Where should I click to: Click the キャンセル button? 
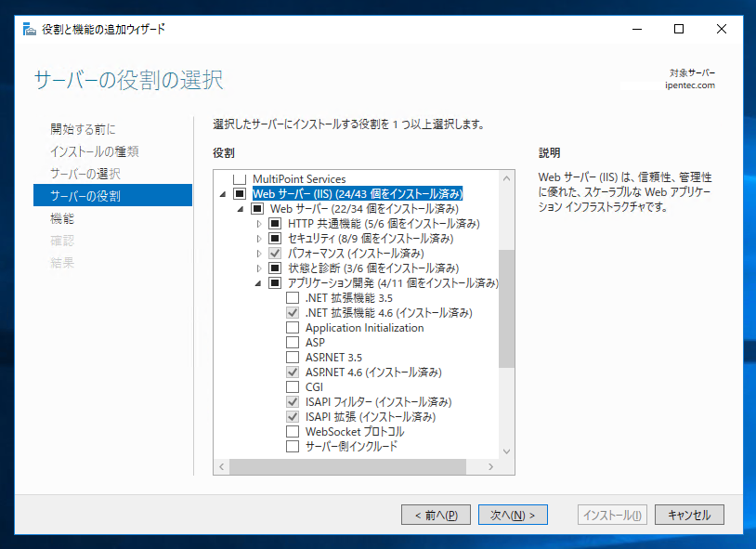689,515
